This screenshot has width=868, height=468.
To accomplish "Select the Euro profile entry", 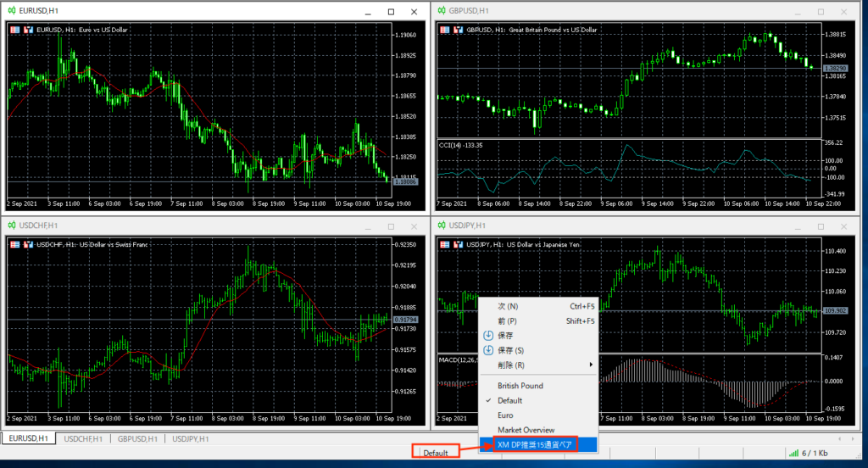I will (505, 415).
